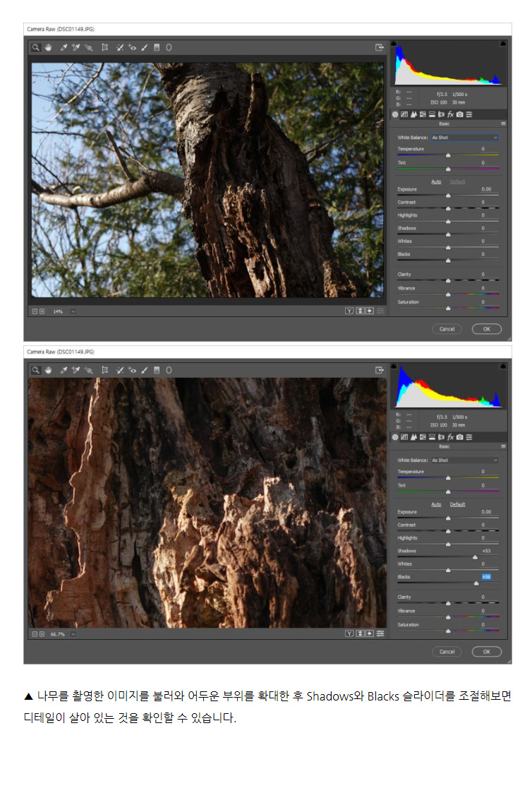Choose Red Eye Removal tool in 66.7% window
Screen dimensions: 532x793
[x=133, y=370]
